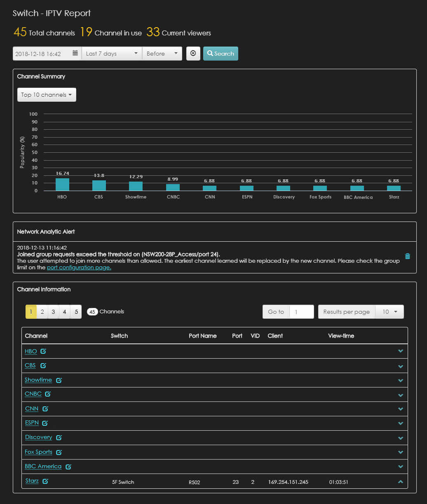Viewport: 427px width, 504px height.
Task: Expand the Fox Sports row details
Action: [401, 452]
